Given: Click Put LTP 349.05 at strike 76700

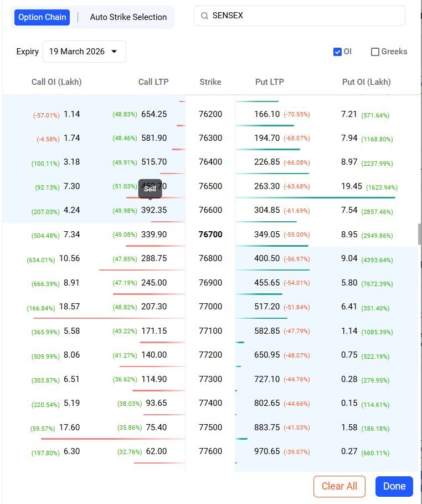Looking at the screenshot, I should point(267,235).
